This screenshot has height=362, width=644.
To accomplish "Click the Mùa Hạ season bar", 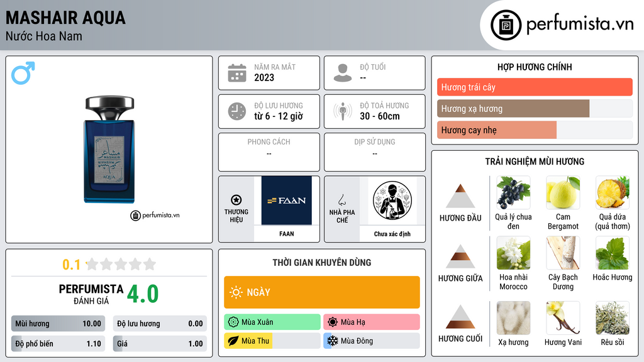I will pyautogui.click(x=372, y=322).
